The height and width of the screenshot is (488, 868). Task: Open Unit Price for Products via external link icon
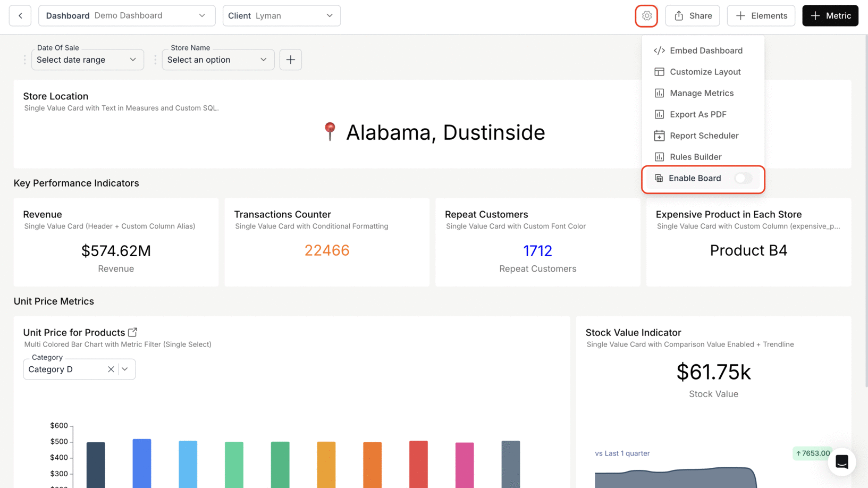tap(132, 332)
